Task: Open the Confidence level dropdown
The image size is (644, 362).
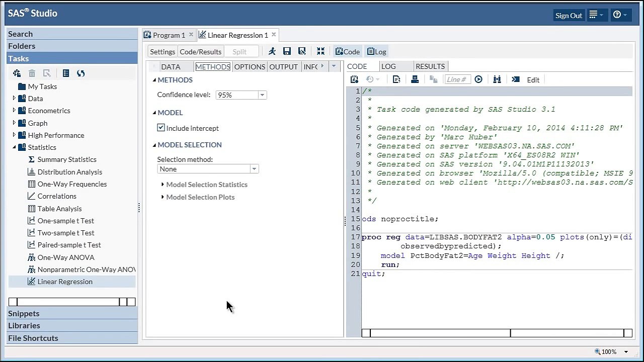Action: click(x=262, y=95)
